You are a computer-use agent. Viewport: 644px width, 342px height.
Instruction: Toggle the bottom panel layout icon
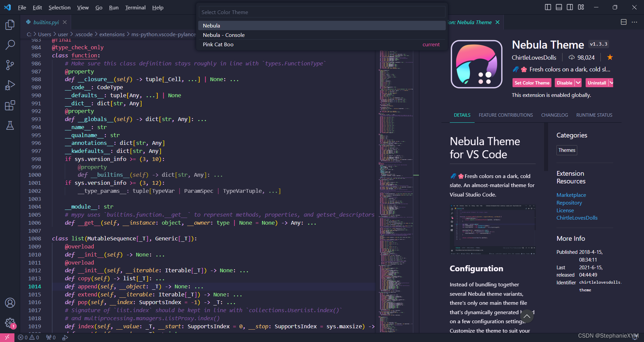click(x=559, y=7)
